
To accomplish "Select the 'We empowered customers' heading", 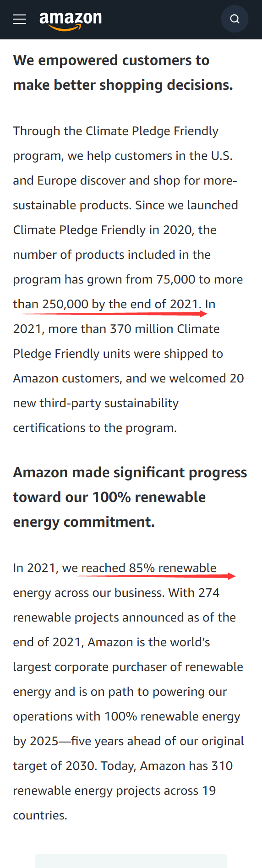I will click(111, 60).
